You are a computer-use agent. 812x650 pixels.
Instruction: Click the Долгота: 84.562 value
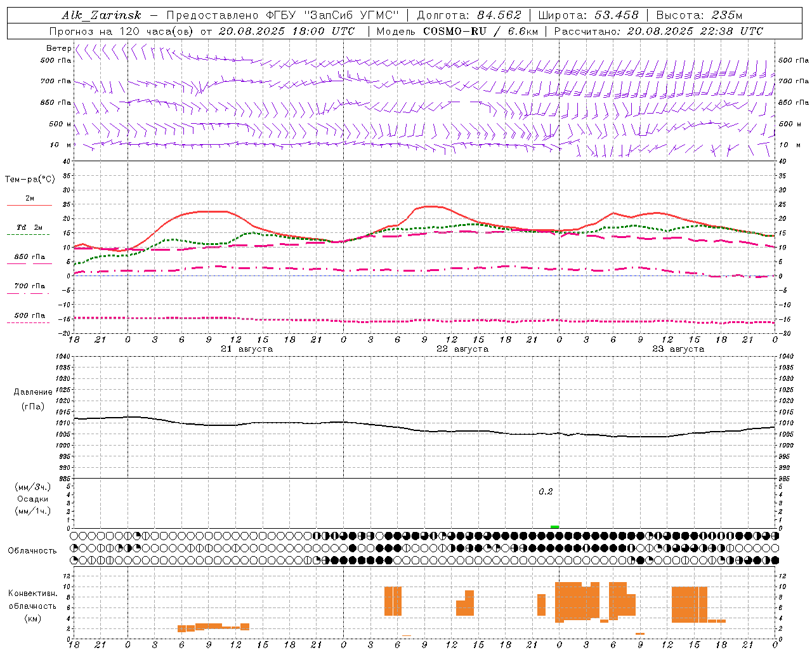tap(469, 15)
